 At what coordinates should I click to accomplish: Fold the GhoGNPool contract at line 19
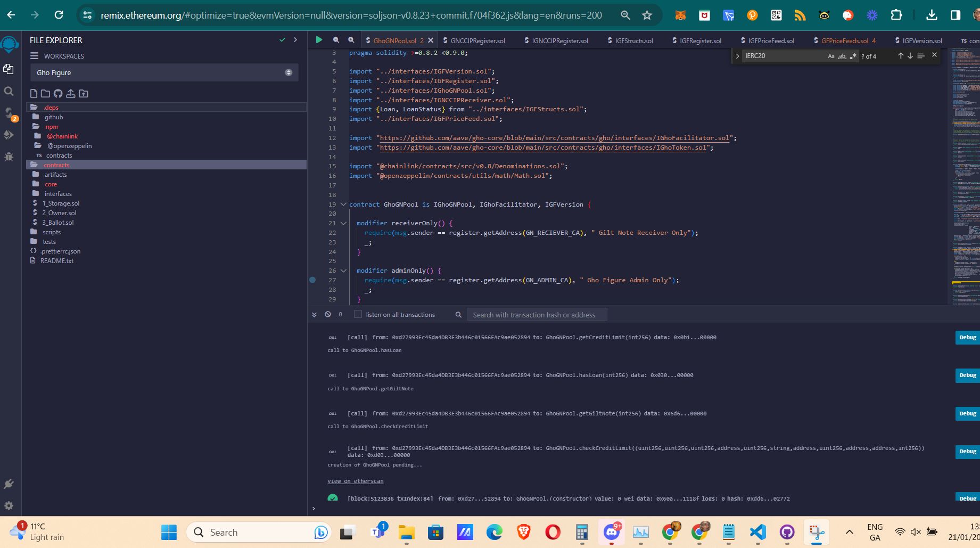coord(343,205)
